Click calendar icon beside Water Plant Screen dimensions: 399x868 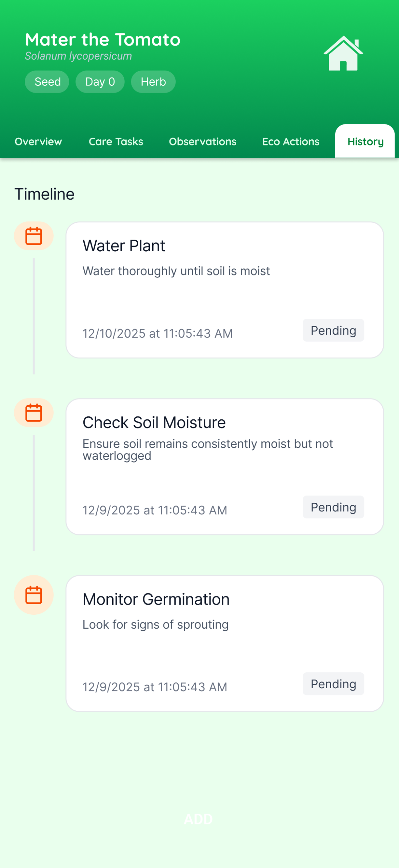click(34, 236)
